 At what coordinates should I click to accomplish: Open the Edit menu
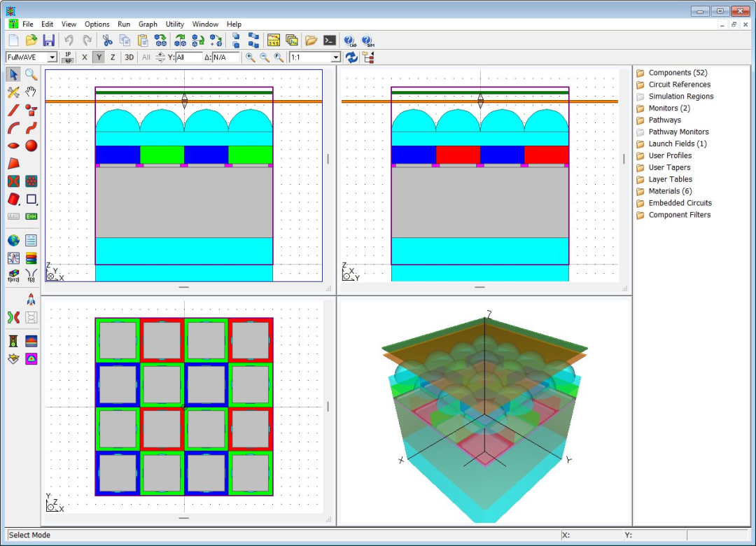coord(48,24)
